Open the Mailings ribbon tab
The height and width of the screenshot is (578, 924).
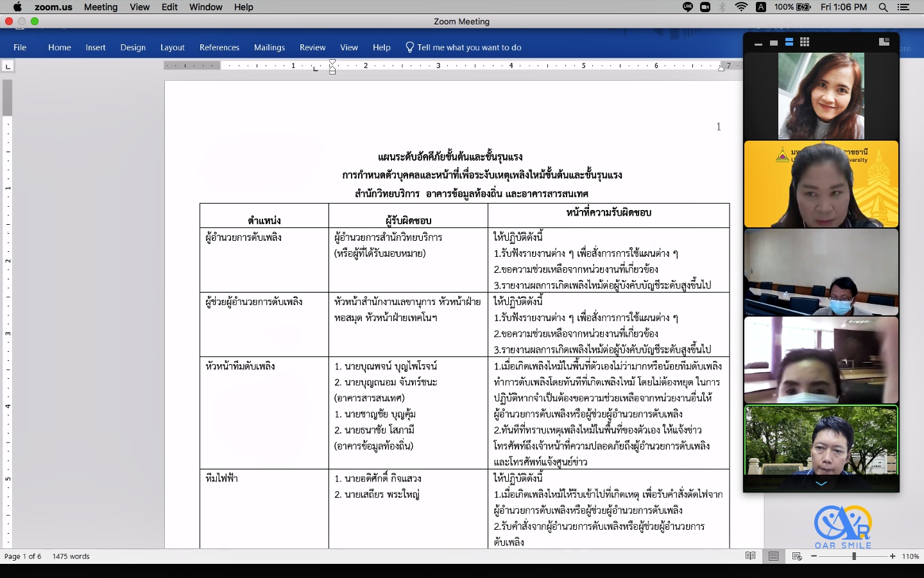[x=269, y=48]
